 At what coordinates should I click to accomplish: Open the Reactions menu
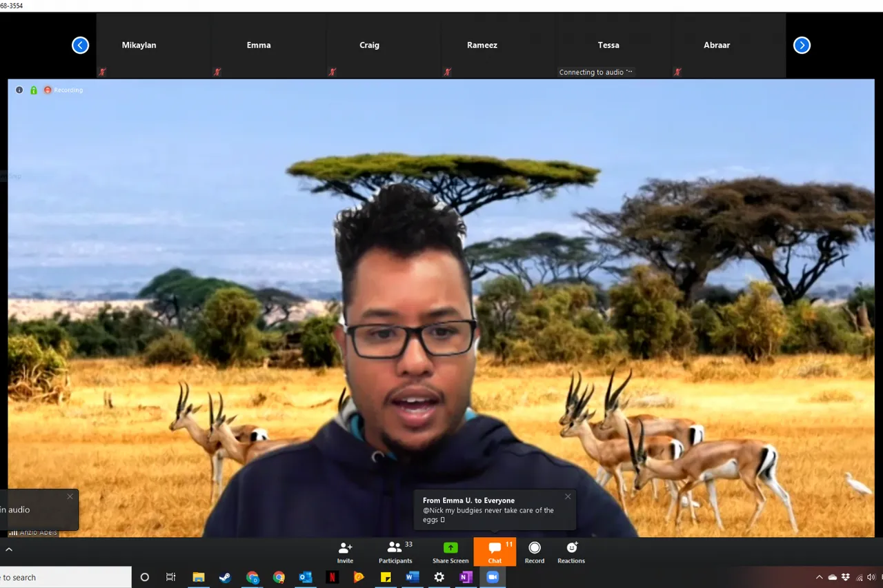tap(571, 551)
